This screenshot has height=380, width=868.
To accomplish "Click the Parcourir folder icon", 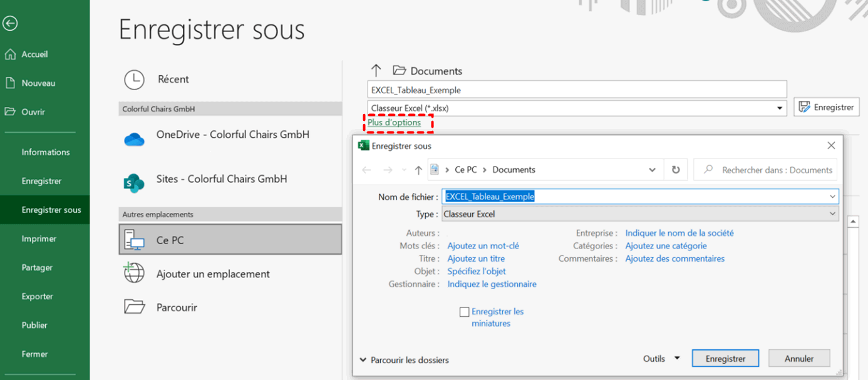I will coord(134,307).
